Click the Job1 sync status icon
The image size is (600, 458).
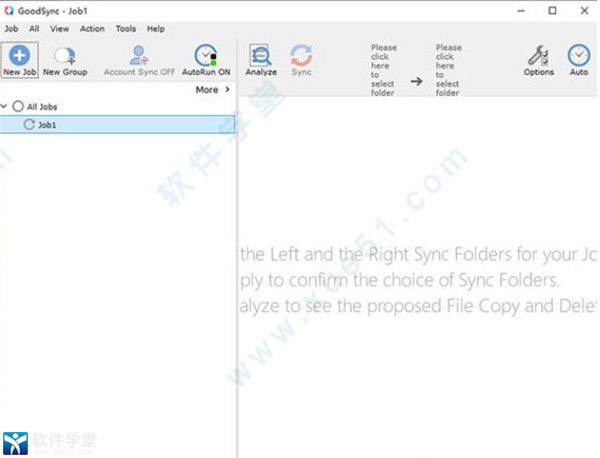[29, 124]
